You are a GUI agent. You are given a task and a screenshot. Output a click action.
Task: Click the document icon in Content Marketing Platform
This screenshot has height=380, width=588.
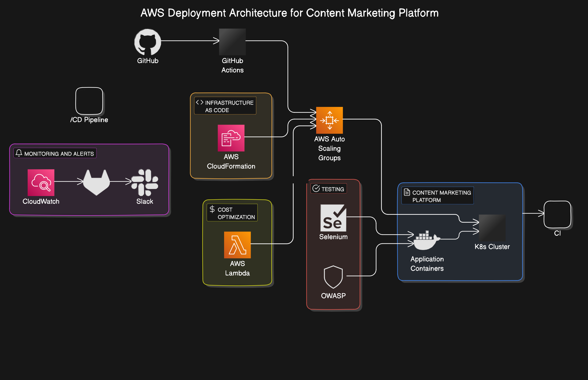pyautogui.click(x=407, y=192)
